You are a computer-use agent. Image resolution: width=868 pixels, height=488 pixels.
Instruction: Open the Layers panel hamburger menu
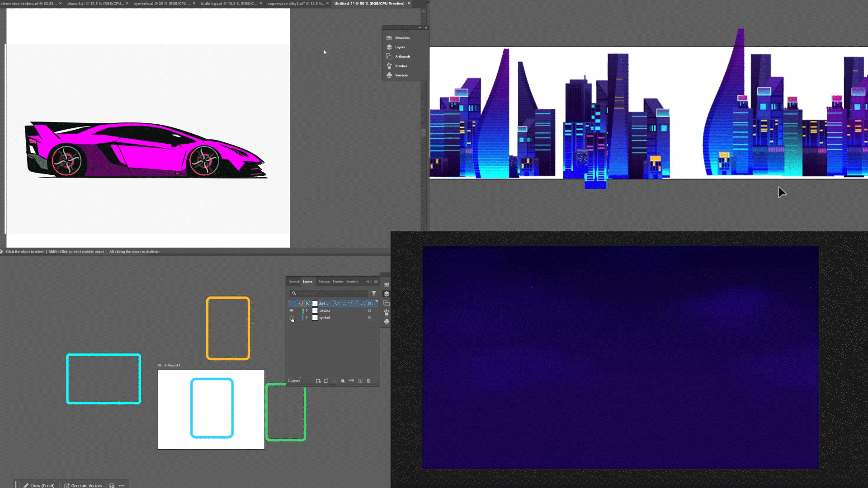click(x=376, y=282)
